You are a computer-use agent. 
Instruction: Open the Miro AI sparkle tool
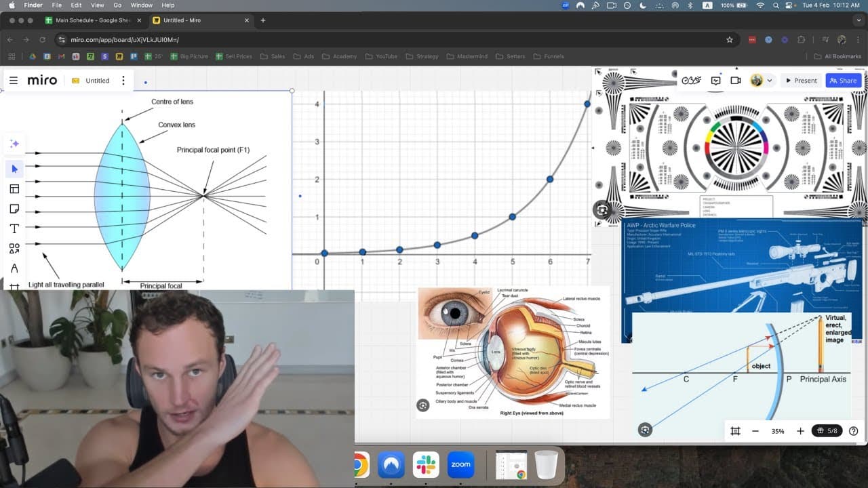pyautogui.click(x=14, y=144)
